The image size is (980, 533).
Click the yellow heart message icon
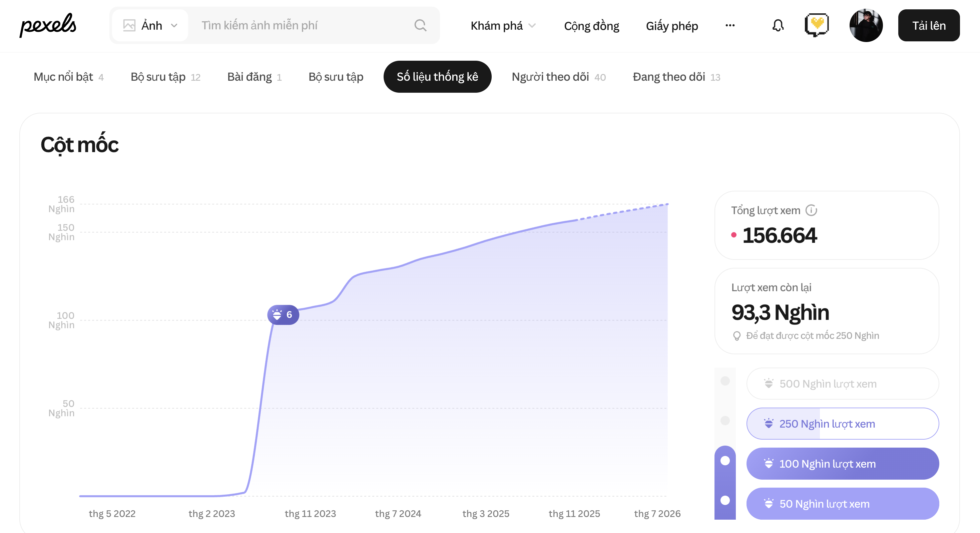click(x=817, y=25)
